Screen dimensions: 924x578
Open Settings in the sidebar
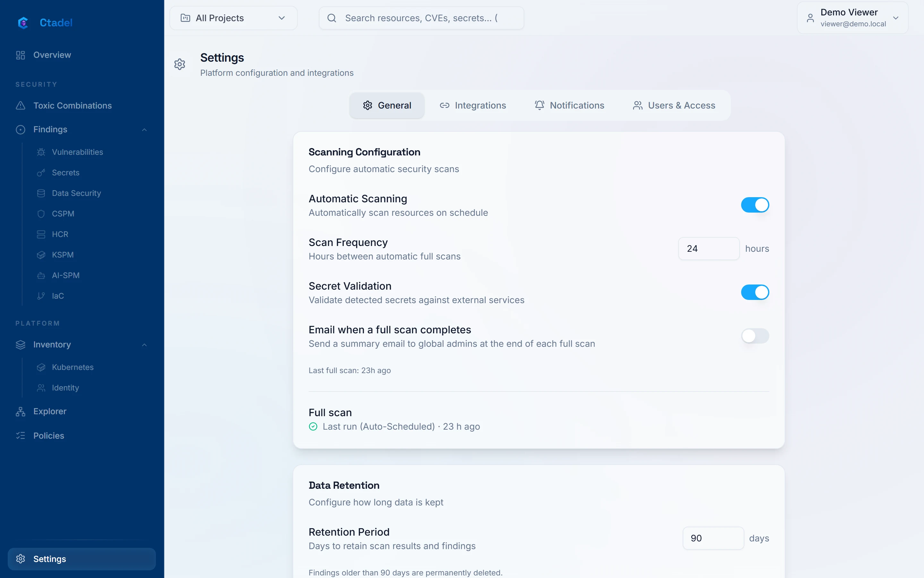[82, 559]
